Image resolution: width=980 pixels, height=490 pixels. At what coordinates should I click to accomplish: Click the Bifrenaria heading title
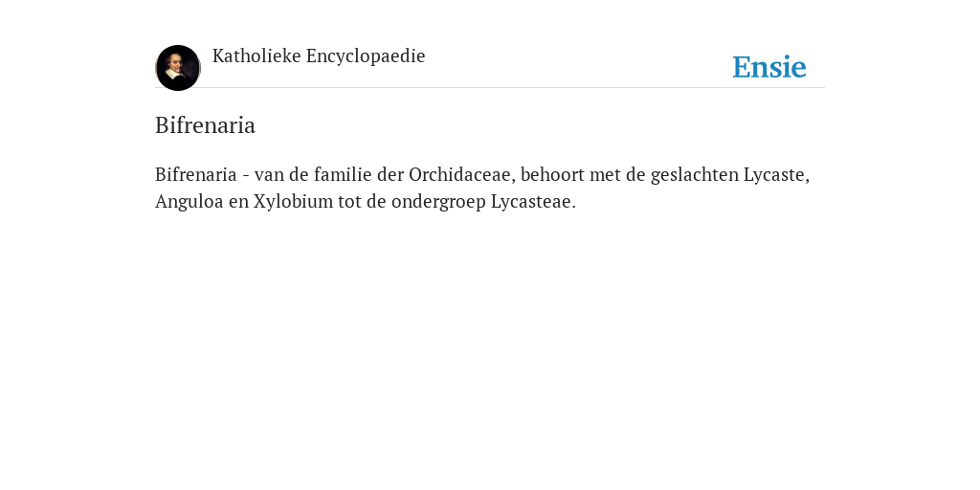[205, 125]
